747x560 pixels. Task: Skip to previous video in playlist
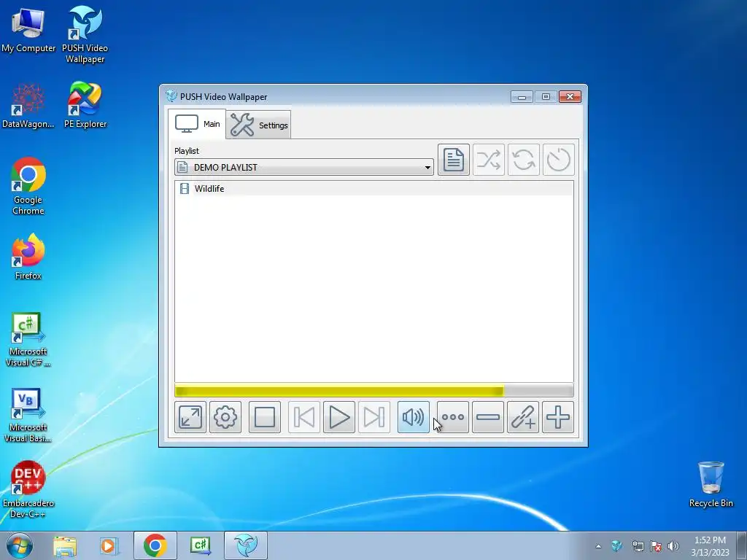[x=304, y=417]
